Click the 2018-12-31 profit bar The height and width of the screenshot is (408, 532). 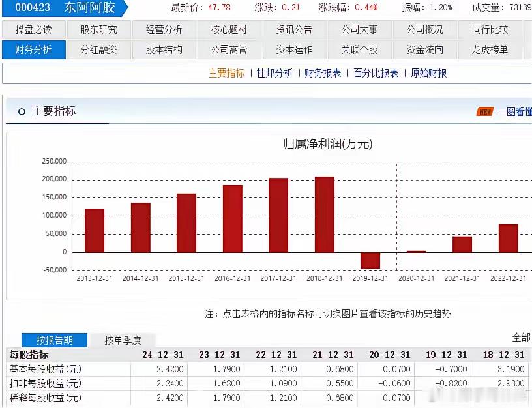[x=325, y=214]
